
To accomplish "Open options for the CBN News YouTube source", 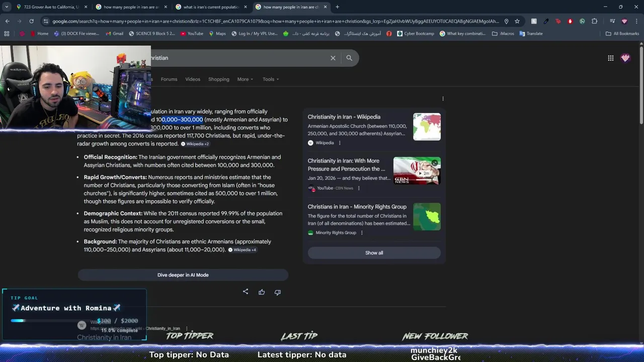I will pyautogui.click(x=359, y=188).
